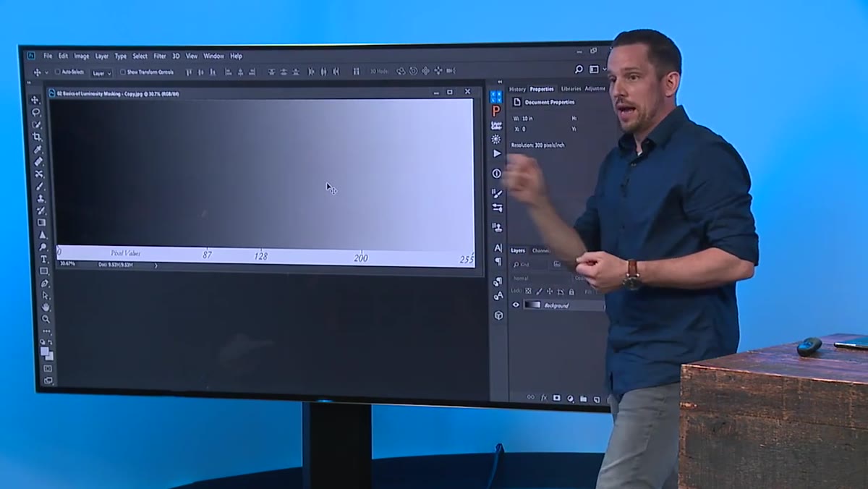Hide the Background layer with eye icon
868x489 pixels.
(516, 305)
